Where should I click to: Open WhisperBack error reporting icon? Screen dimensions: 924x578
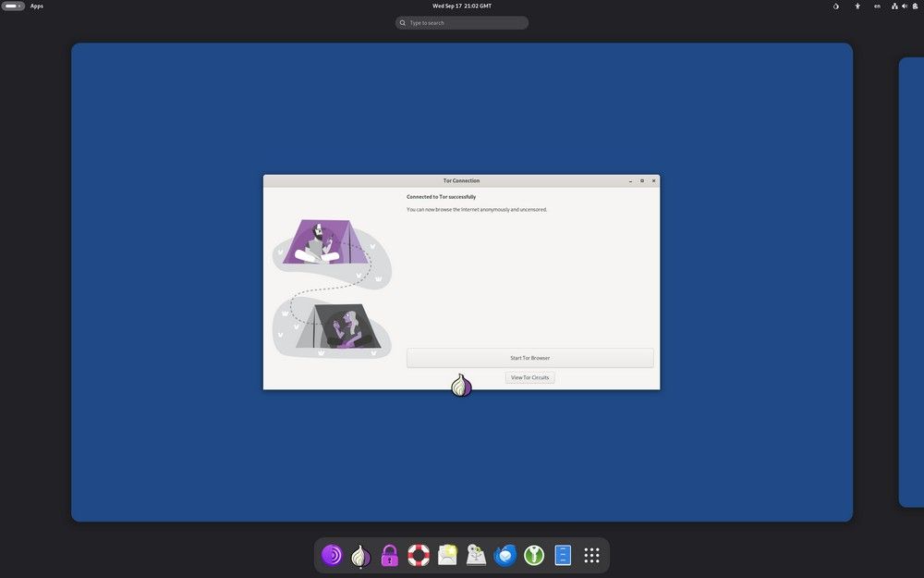pyautogui.click(x=447, y=554)
